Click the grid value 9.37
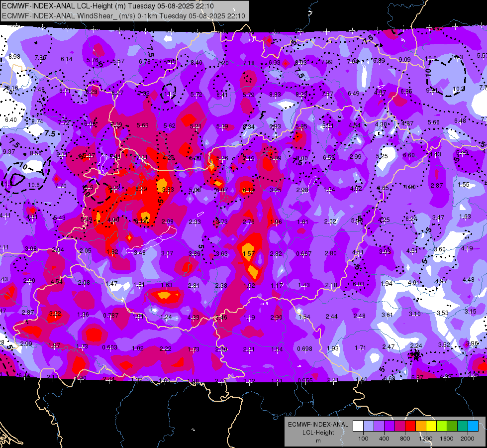Screen dimensions: 487x448 [x=8, y=151]
